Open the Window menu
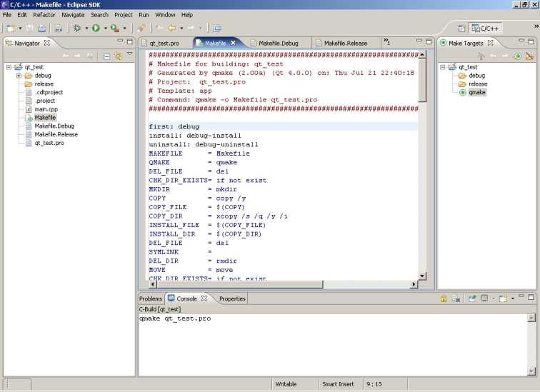This screenshot has height=392, width=540. click(165, 15)
